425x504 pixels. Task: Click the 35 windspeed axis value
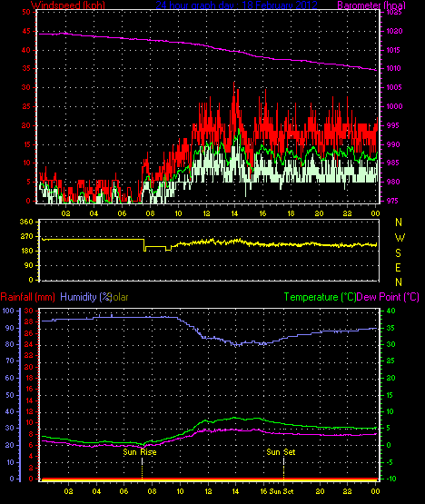coord(26,68)
